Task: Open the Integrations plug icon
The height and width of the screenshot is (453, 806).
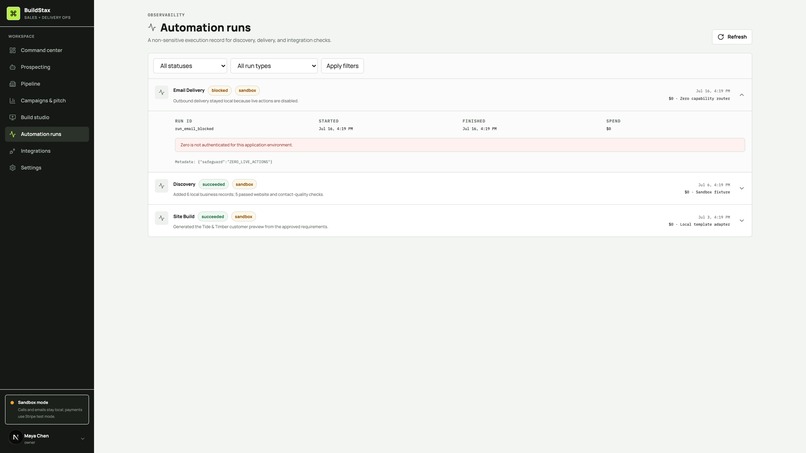Action: 12,151
